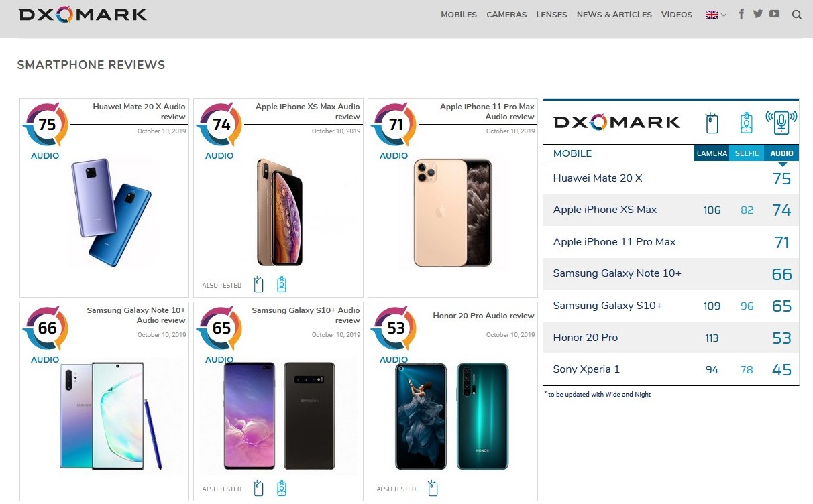Screen dimensions: 813x504
Task: Click selfie also-tested icon under iPhone XS Max
Action: (282, 285)
